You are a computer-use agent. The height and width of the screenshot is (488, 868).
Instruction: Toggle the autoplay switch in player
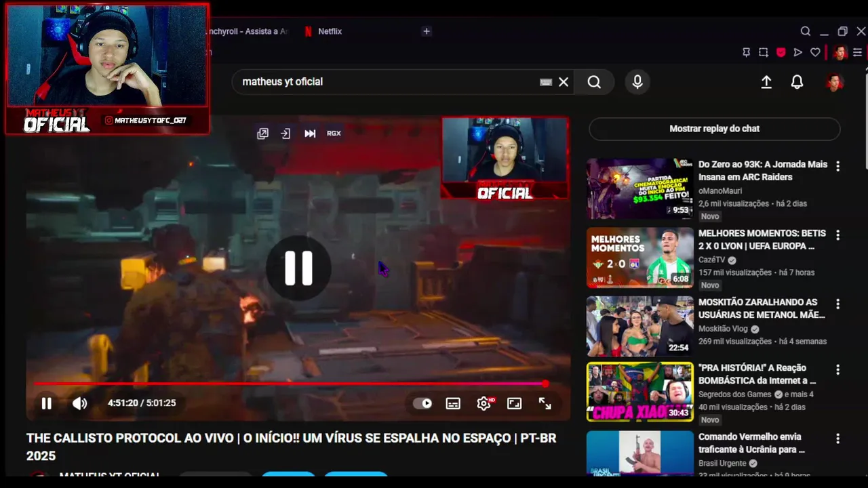422,403
